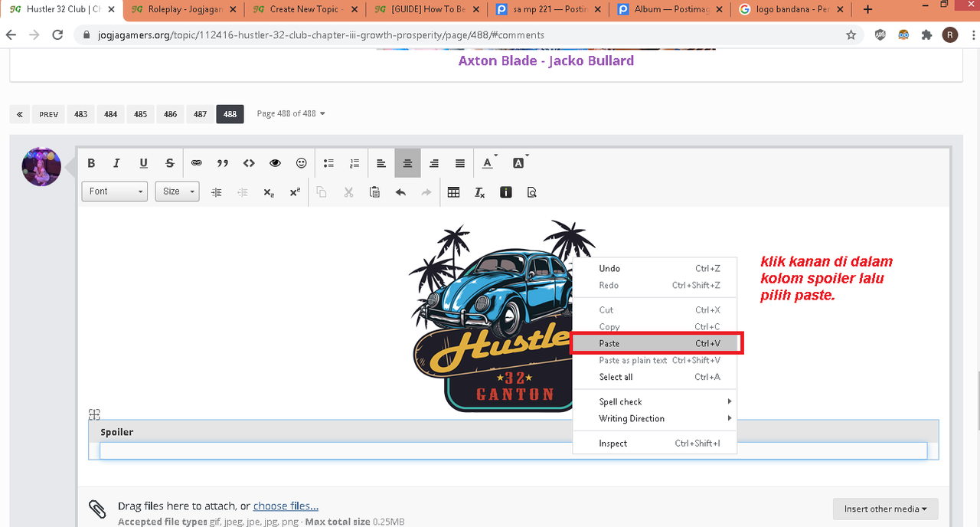Go to page 484

click(110, 114)
